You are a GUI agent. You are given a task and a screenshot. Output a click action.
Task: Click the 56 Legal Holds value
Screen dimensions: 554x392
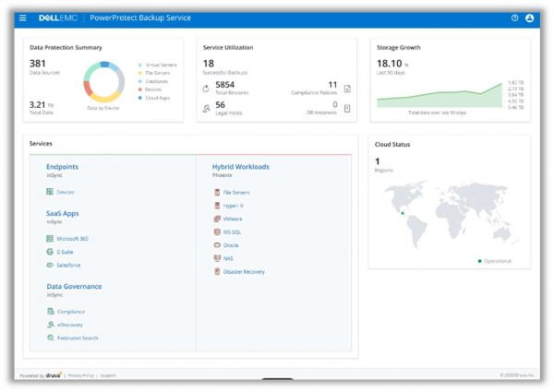pyautogui.click(x=220, y=105)
